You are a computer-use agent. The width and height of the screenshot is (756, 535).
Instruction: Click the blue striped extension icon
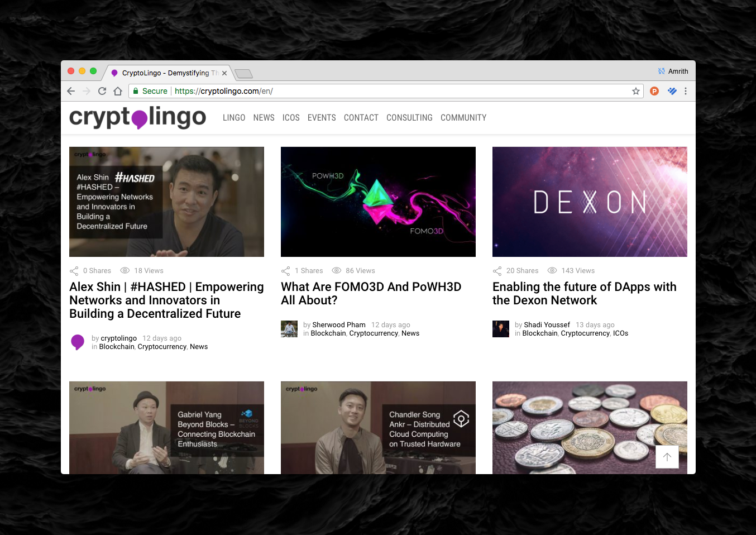pos(672,91)
